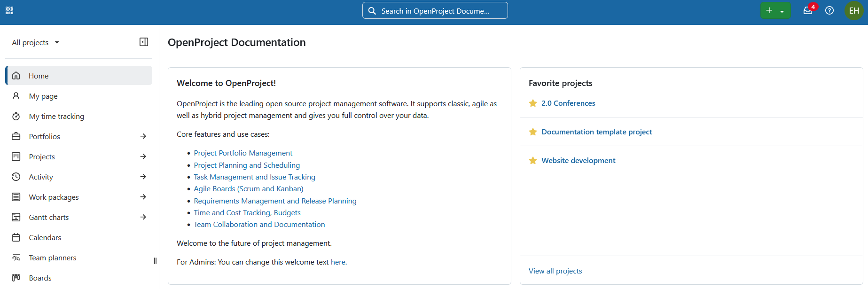Click the Portfolios briefcase icon

[16, 136]
